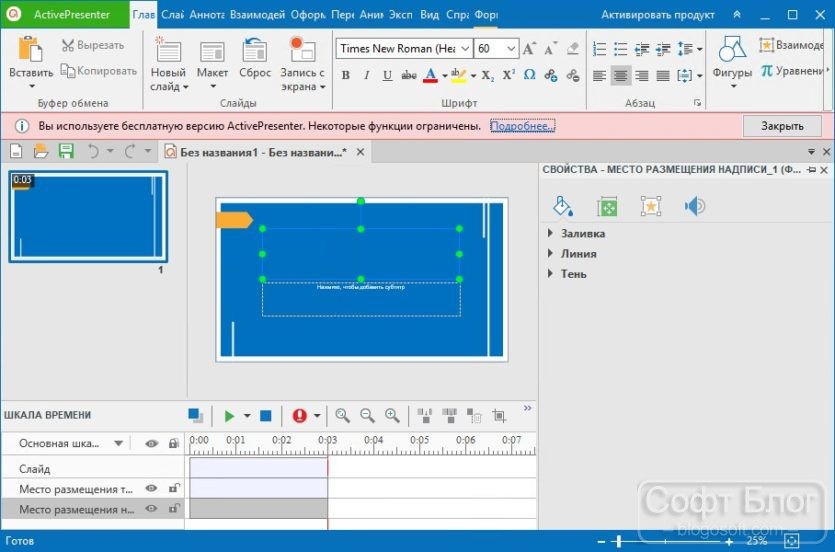Image resolution: width=835 pixels, height=552 pixels.
Task: Click the Reset (Сброс) slide button
Action: click(x=255, y=58)
